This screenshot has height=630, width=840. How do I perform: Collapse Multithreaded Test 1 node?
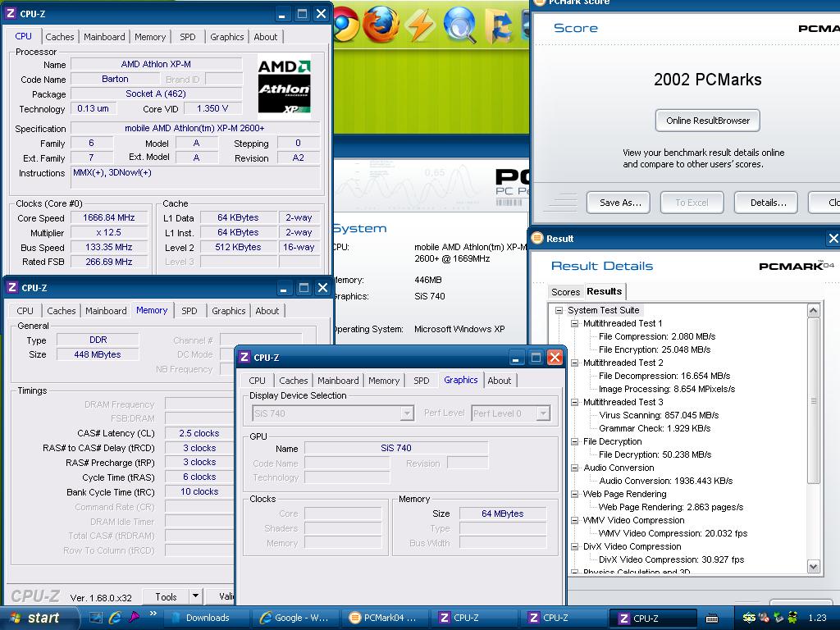574,323
